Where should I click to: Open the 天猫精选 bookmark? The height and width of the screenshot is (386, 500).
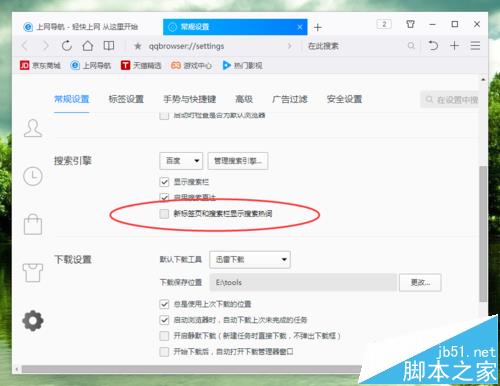[141, 65]
